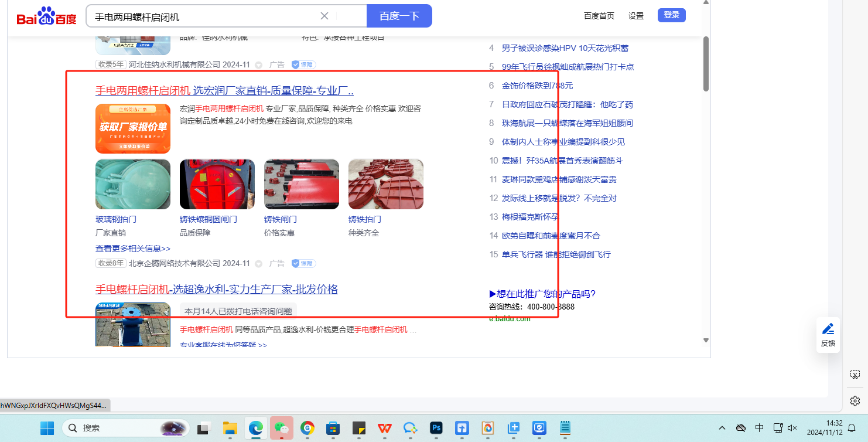Image resolution: width=868 pixels, height=442 pixels.
Task: Click the taskbar 搜索 search box
Action: 126,429
